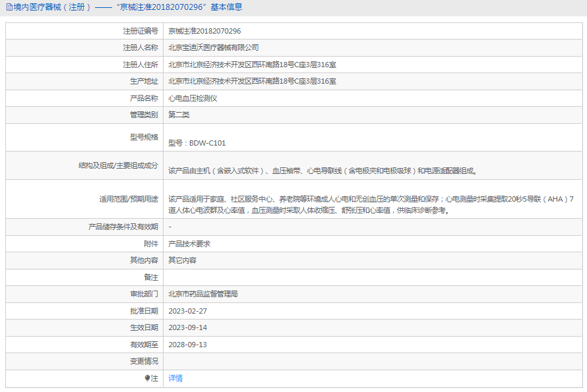The height and width of the screenshot is (392, 587).
Task: Select the address in the 注册人住所 row
Action: (x=253, y=65)
